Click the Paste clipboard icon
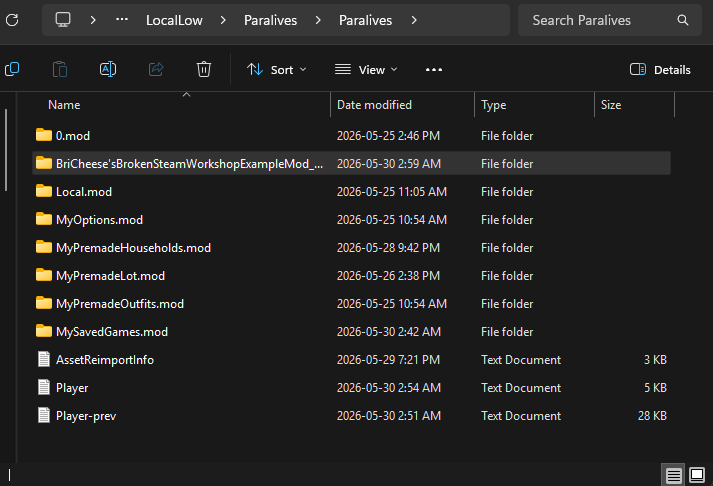The image size is (713, 486). 60,69
